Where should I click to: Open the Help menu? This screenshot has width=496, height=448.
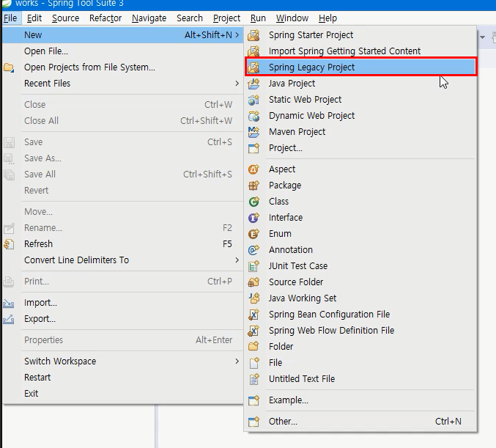tap(327, 18)
